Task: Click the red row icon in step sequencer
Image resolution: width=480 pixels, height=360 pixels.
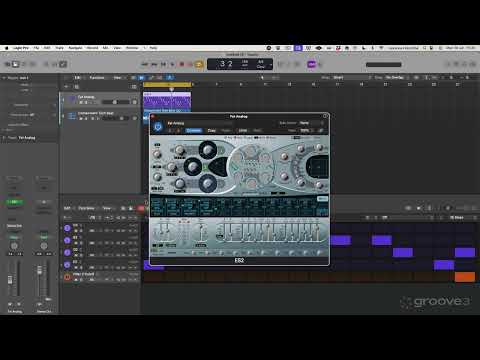Action: [x=67, y=277]
